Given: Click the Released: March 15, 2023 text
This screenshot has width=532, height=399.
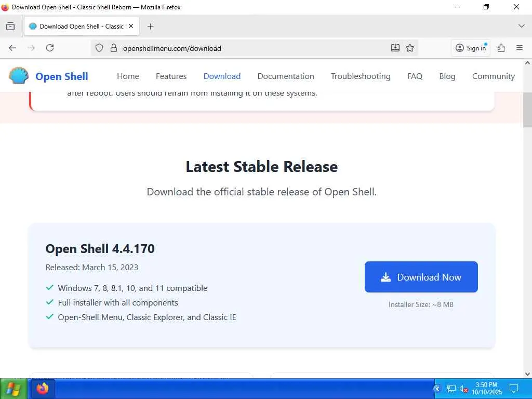Looking at the screenshot, I should pyautogui.click(x=92, y=268).
